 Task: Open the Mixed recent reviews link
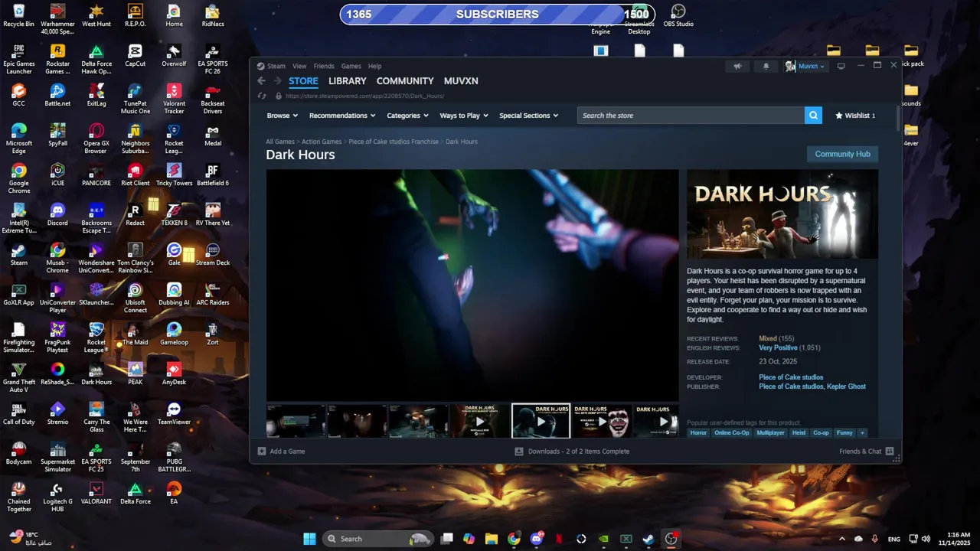coord(768,339)
